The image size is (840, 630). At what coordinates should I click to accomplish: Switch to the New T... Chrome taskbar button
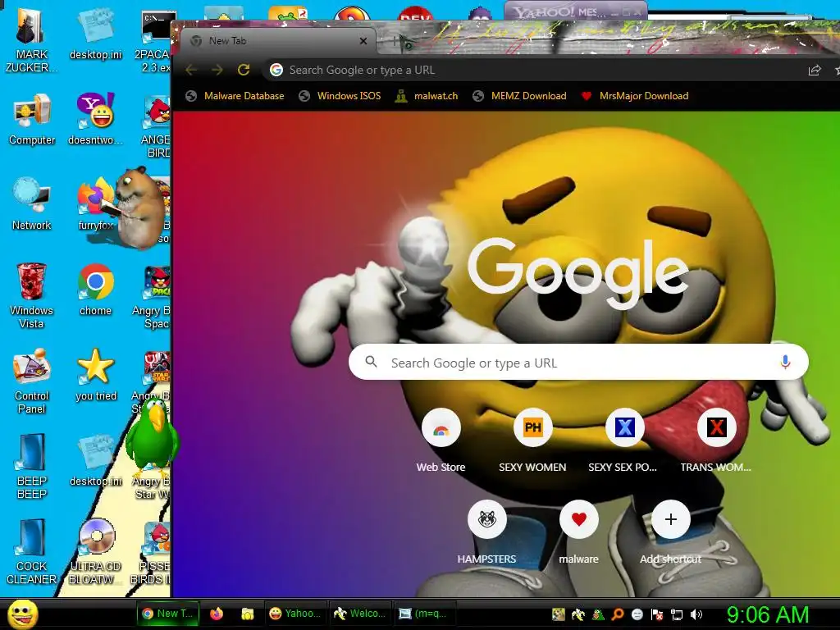(x=167, y=614)
